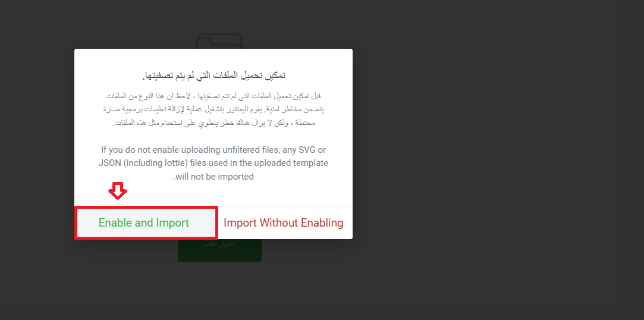Click the word SVG in the message
This screenshot has width=644, height=320.
[307, 150]
